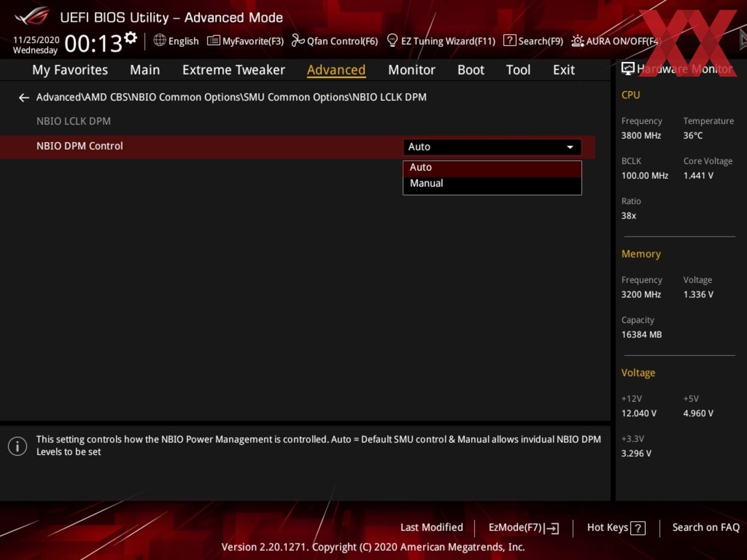Click CPU temperature value 36°C

click(693, 136)
